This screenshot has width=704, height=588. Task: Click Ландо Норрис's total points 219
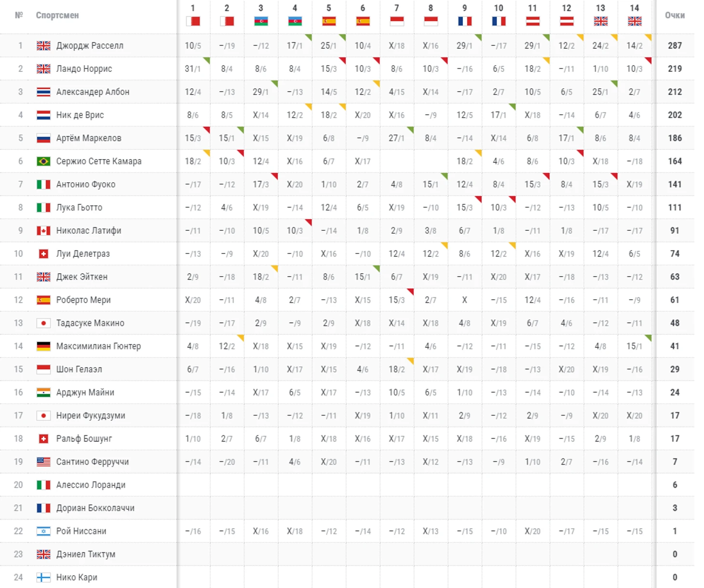click(x=675, y=69)
